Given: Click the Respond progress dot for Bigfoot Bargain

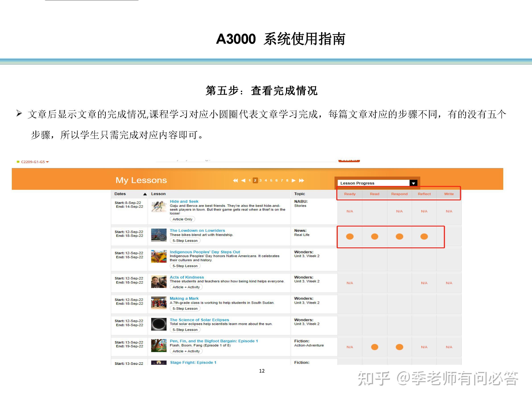Looking at the screenshot, I should click(x=399, y=347).
